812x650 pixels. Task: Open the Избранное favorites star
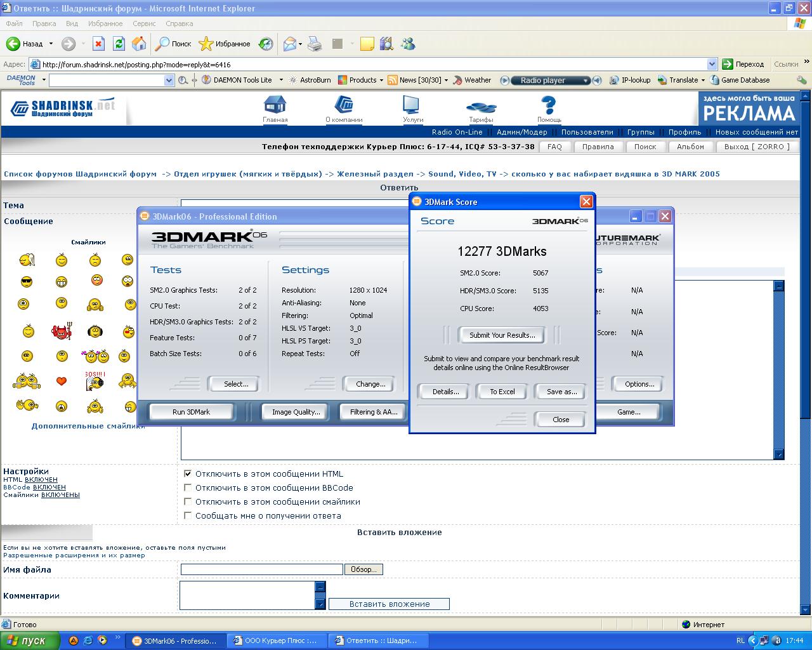(225, 44)
